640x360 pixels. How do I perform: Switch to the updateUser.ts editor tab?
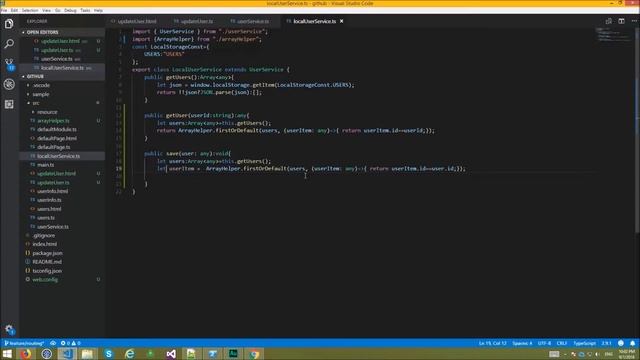click(x=196, y=21)
